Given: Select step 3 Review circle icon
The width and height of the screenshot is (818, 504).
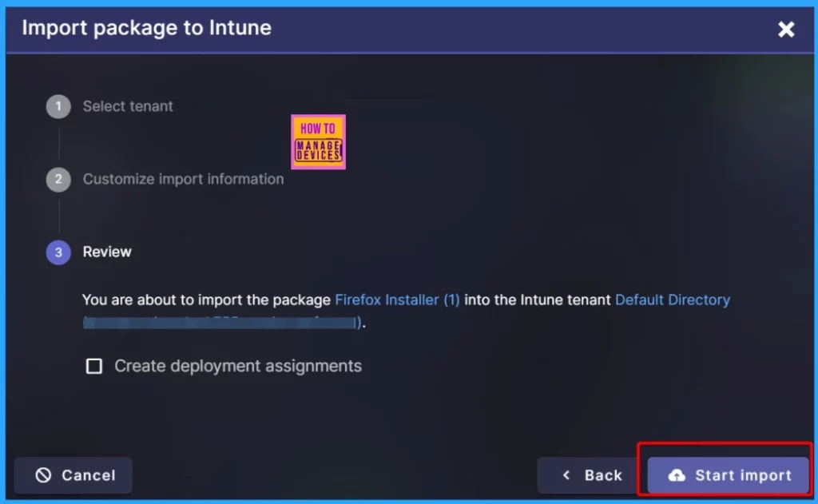Looking at the screenshot, I should (x=58, y=252).
